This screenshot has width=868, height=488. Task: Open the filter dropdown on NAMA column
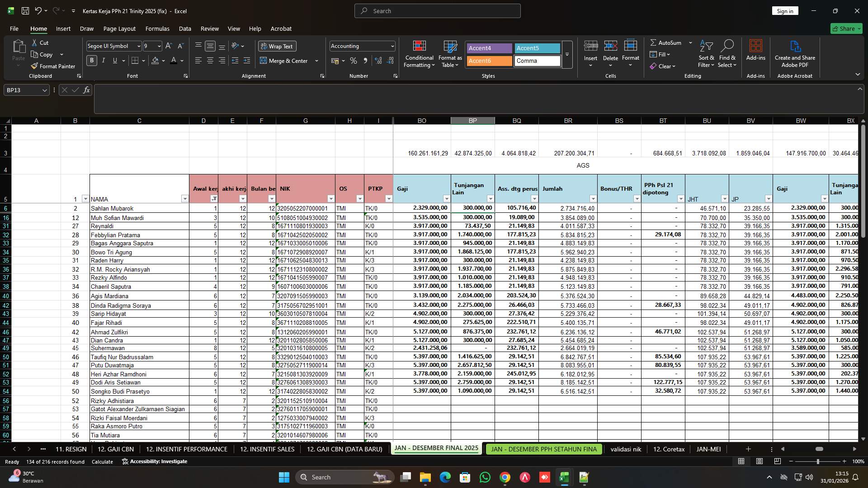185,198
